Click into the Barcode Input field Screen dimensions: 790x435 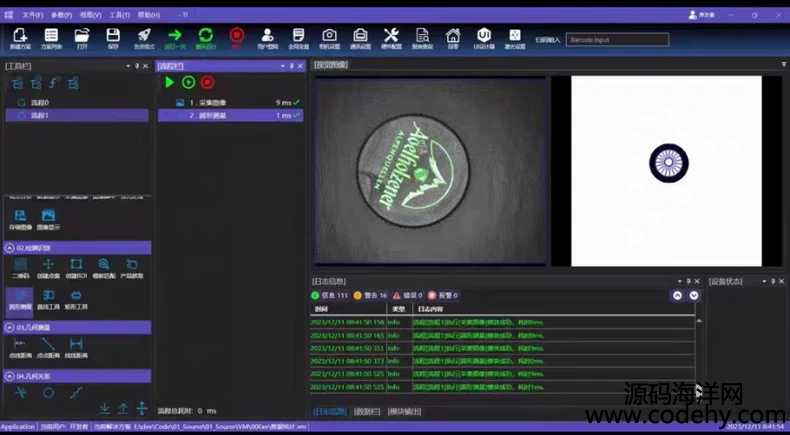(617, 39)
